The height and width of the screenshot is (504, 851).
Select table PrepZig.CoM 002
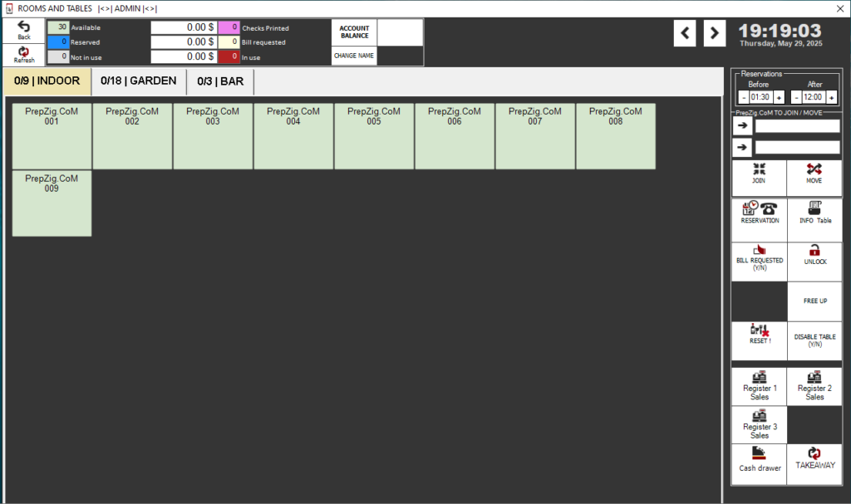[x=132, y=136]
